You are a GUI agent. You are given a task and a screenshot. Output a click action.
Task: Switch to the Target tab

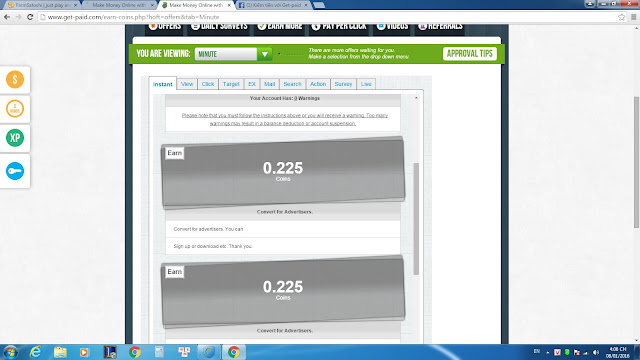pos(231,84)
